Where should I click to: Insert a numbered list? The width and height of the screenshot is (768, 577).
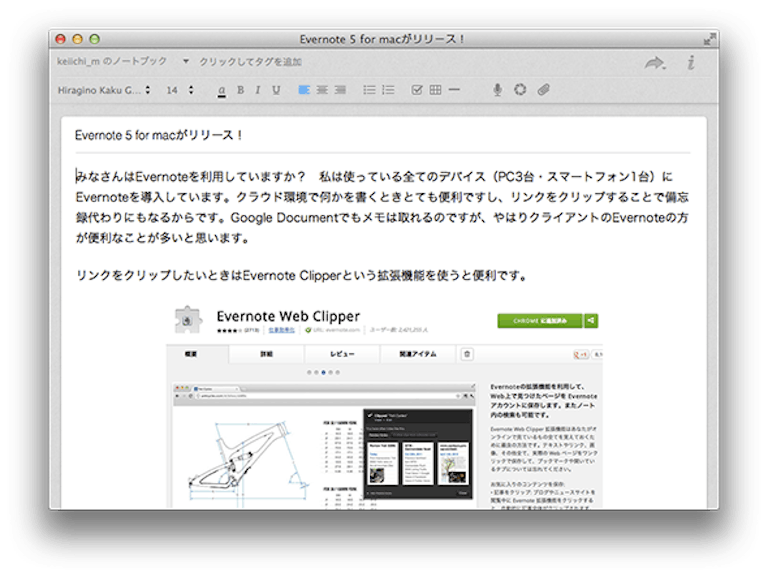tap(388, 90)
